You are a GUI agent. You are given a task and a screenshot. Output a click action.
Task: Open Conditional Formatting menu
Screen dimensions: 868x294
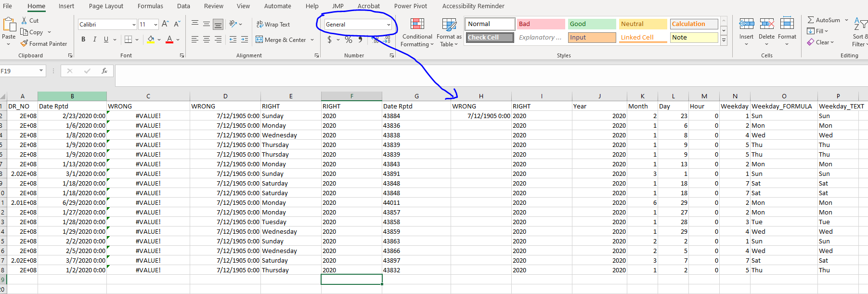[417, 32]
